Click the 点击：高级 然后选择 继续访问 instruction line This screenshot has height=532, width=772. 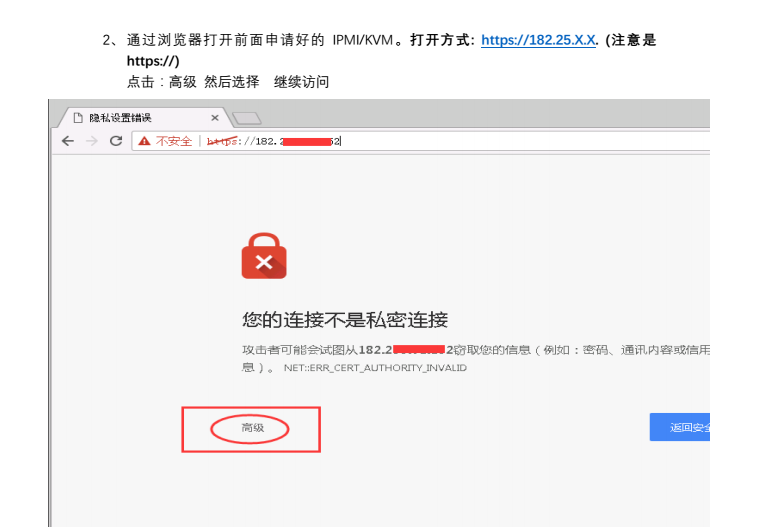228,81
